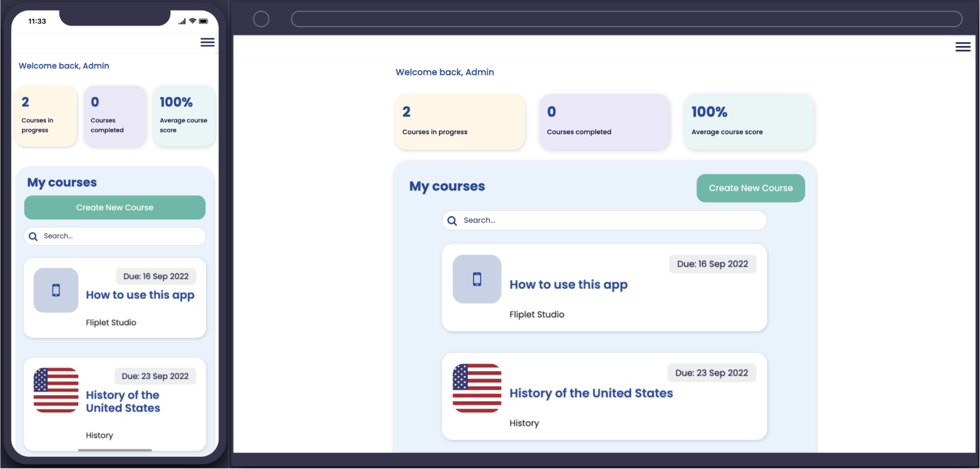Click US flag image in mobile preview
980x469 pixels.
(56, 390)
